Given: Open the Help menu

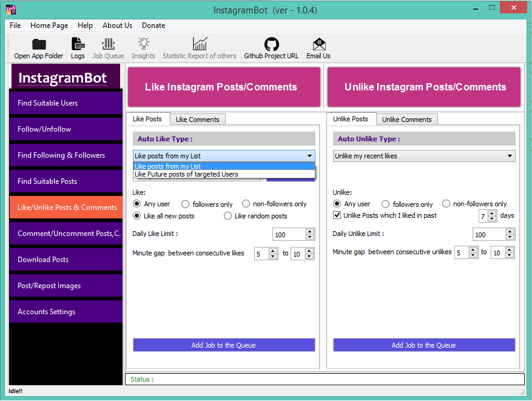Looking at the screenshot, I should coord(85,25).
